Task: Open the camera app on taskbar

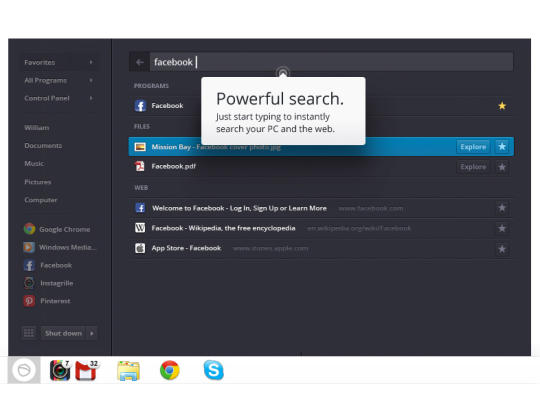Action: [60, 371]
